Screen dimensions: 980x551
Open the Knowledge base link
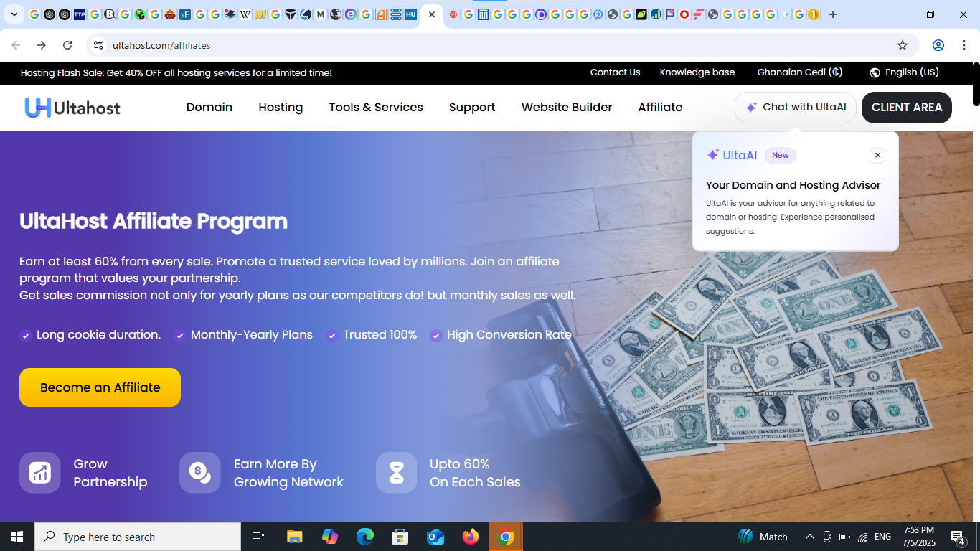697,72
